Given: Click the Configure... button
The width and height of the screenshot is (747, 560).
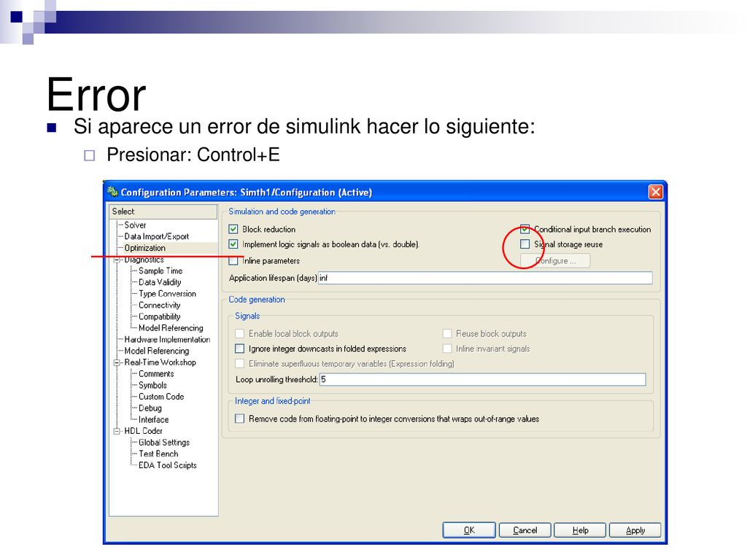Looking at the screenshot, I should coord(555,261).
